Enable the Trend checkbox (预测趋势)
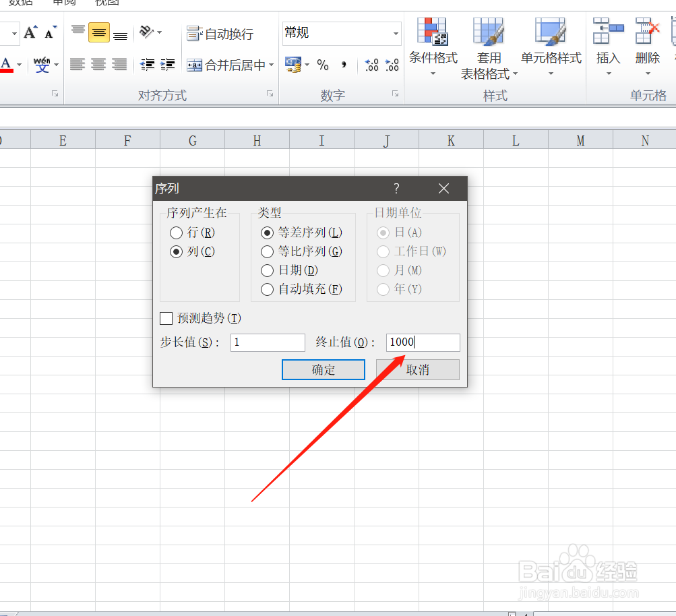 166,319
